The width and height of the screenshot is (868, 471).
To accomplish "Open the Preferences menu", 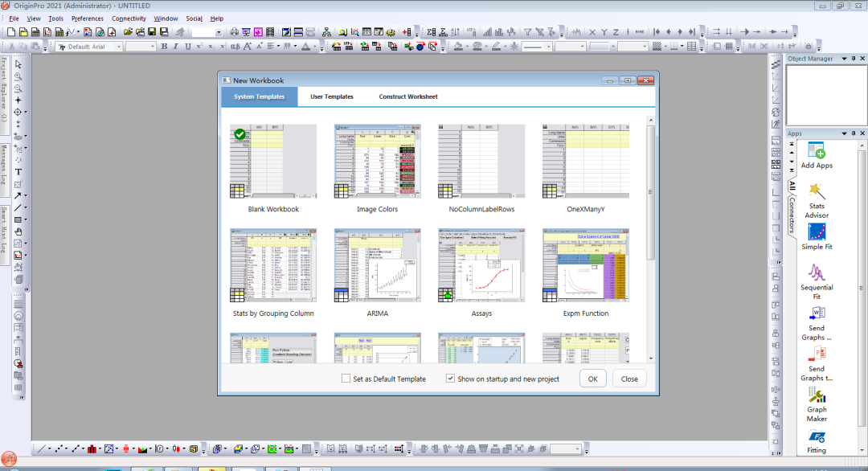I will pos(87,18).
